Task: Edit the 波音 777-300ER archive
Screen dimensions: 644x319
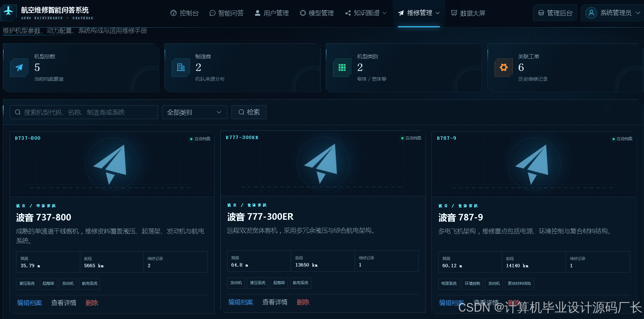Action: [241, 302]
